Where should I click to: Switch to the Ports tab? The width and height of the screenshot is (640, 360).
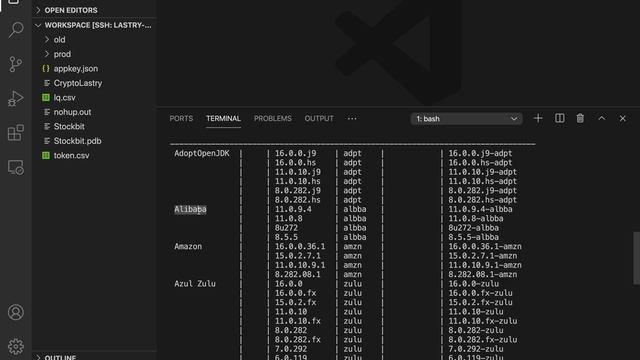181,119
